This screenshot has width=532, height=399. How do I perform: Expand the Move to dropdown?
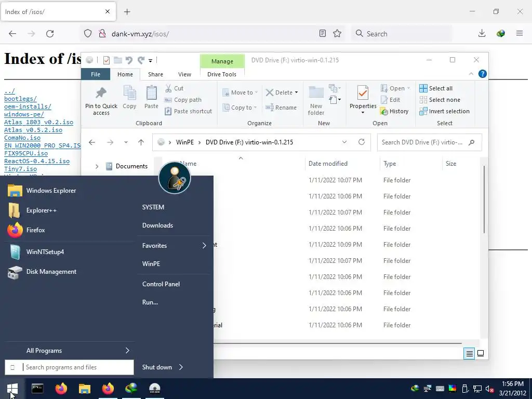click(x=256, y=92)
